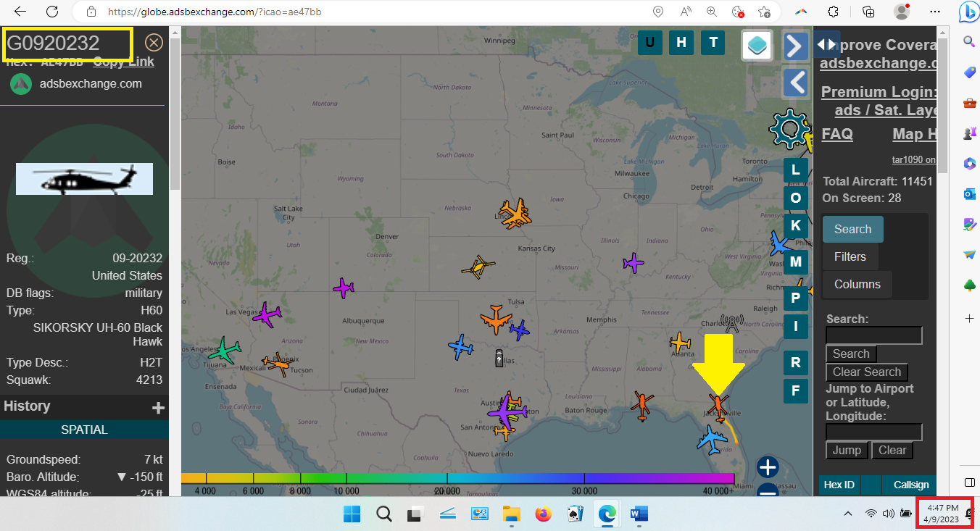Show hidden system tray icons chevron
Screen dimensions: 980x531
click(847, 514)
